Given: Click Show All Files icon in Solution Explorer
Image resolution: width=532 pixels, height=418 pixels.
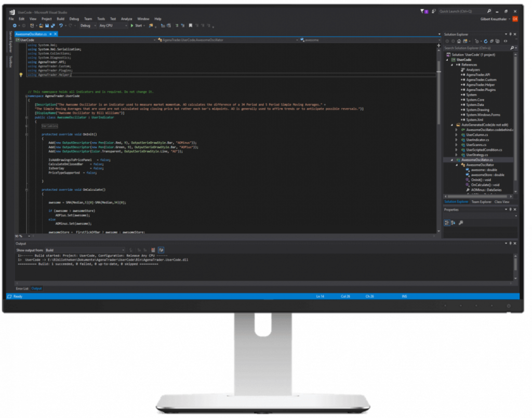Looking at the screenshot, I should [498, 42].
